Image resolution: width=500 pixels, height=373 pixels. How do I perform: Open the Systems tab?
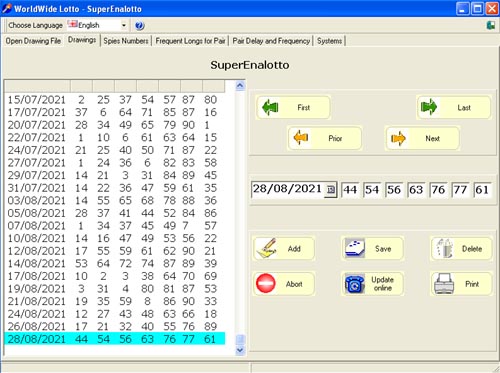click(329, 41)
